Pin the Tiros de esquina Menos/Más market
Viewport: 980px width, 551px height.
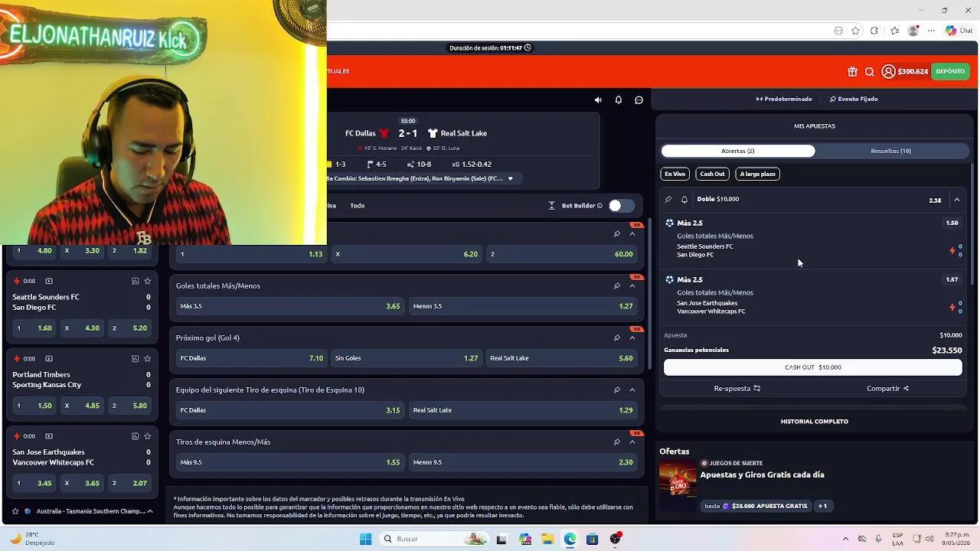[617, 442]
